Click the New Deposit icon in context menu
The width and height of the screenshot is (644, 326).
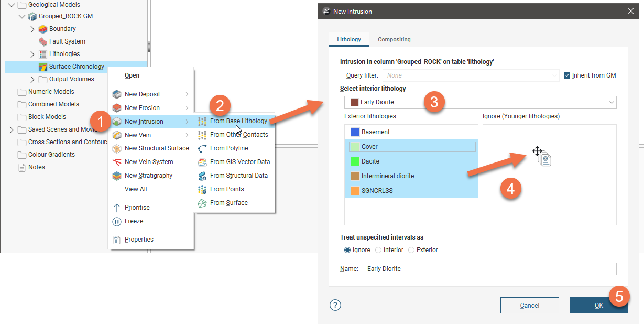click(x=117, y=94)
